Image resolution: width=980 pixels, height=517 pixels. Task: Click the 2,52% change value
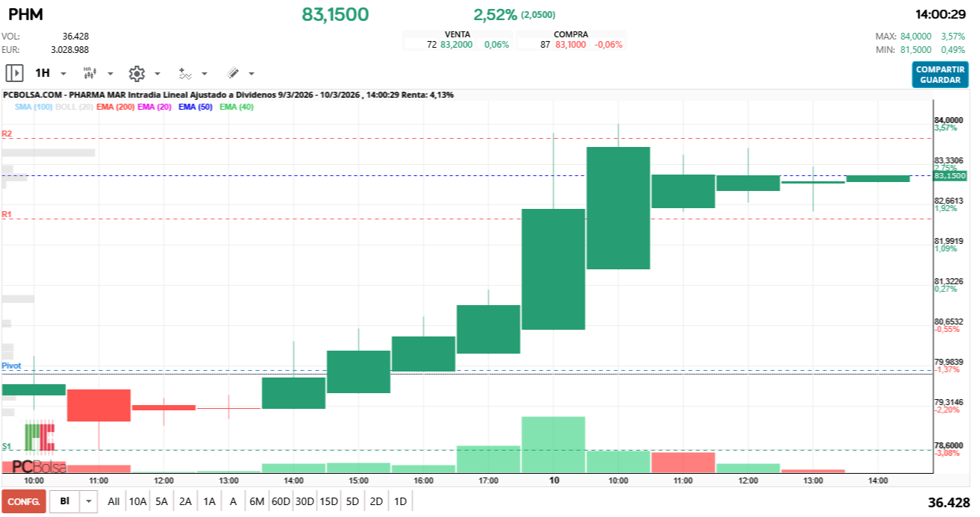(x=495, y=14)
